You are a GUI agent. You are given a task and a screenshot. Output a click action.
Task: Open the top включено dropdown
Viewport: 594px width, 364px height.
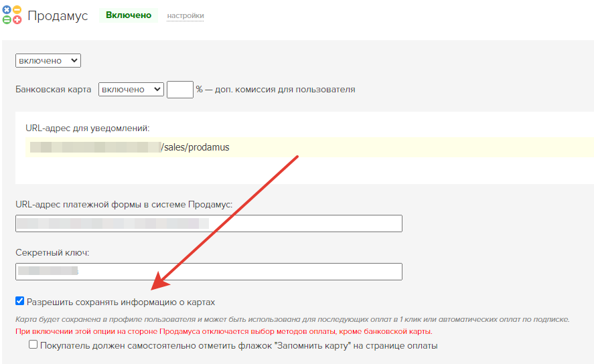(48, 60)
